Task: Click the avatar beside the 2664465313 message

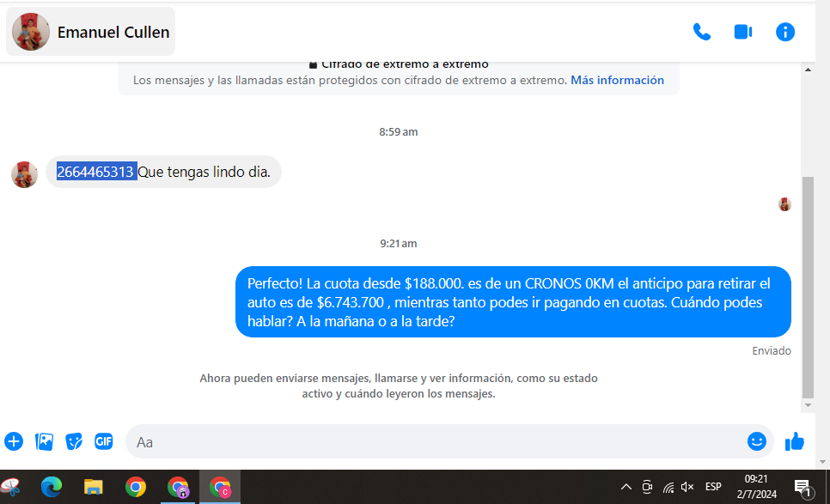Action: (x=24, y=174)
